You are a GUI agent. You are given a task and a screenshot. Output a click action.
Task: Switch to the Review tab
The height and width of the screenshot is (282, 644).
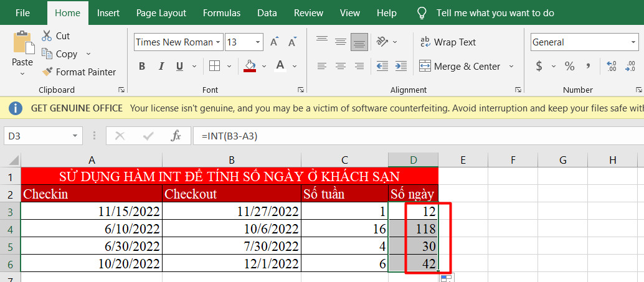click(308, 13)
